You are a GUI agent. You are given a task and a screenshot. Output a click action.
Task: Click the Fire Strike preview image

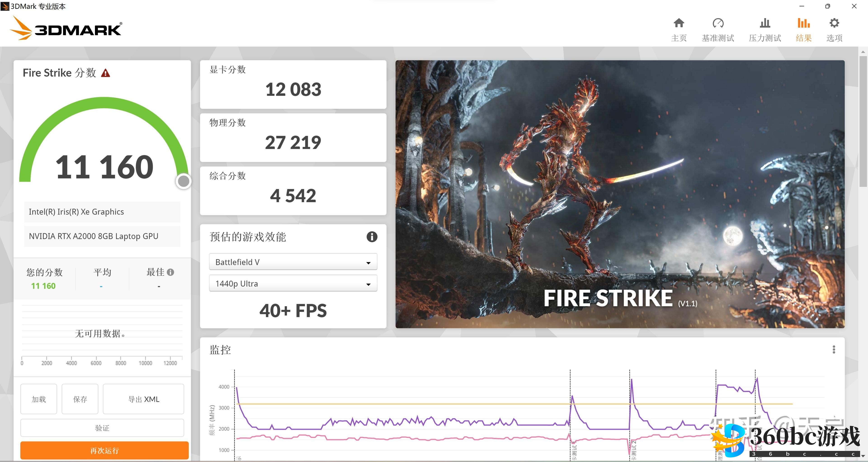pos(620,194)
